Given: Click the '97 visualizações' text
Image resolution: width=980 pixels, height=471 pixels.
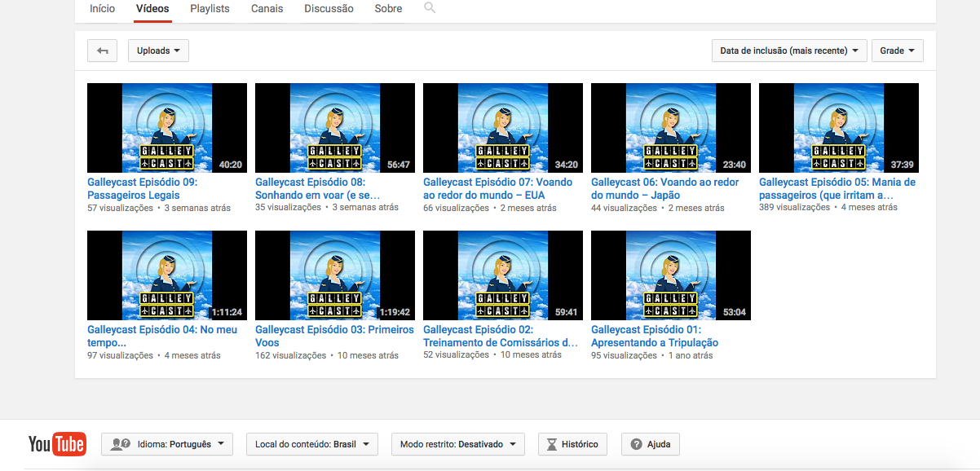Looking at the screenshot, I should (x=120, y=355).
